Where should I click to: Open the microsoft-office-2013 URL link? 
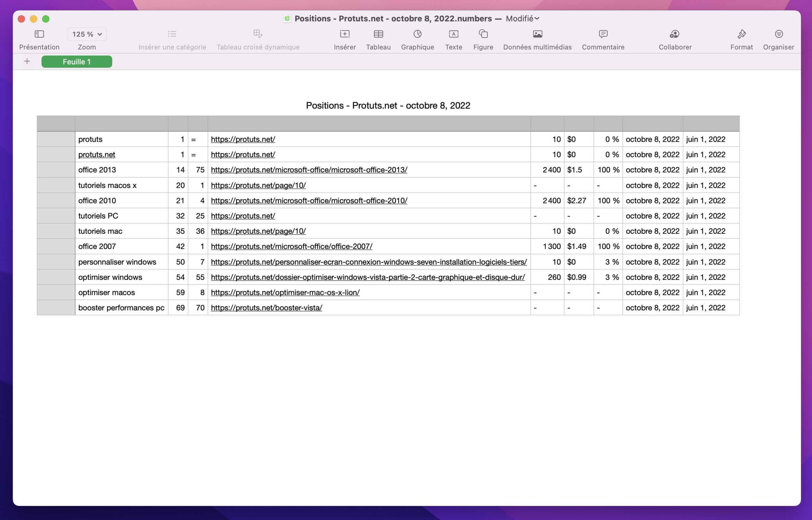point(309,170)
